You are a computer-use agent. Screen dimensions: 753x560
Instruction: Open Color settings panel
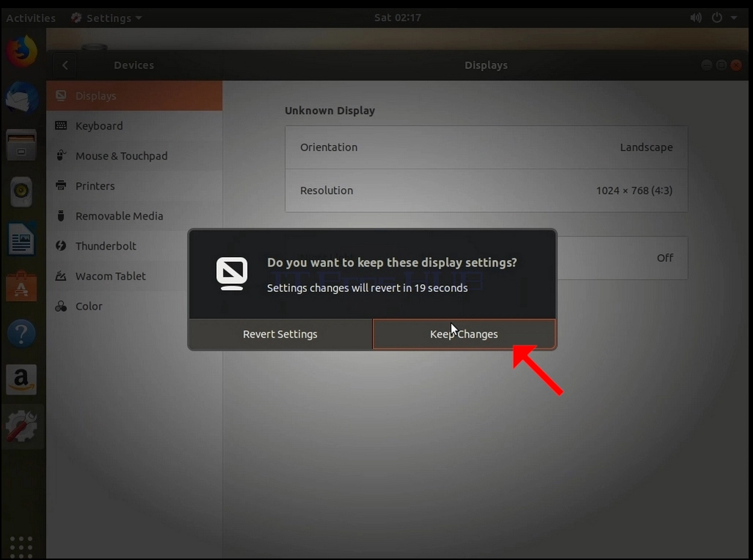(x=118, y=306)
